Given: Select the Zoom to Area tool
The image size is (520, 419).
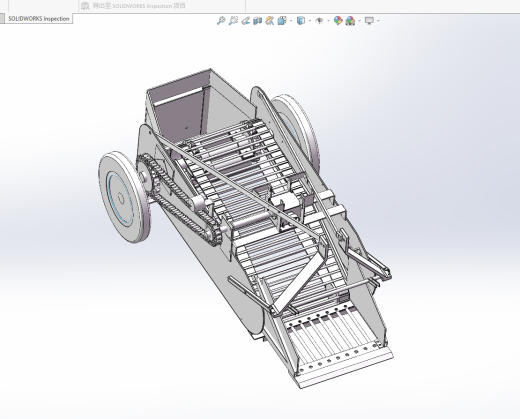Looking at the screenshot, I should (233, 21).
